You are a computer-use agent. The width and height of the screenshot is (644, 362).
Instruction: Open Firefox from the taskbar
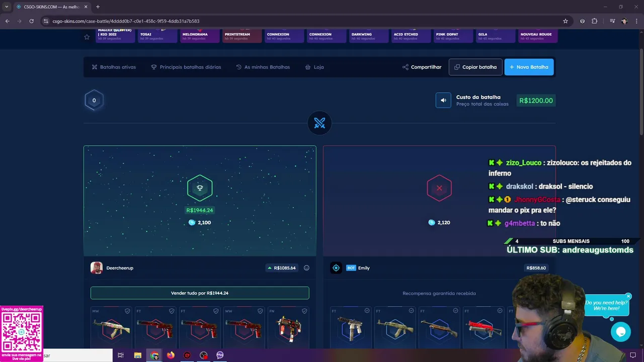point(171,355)
